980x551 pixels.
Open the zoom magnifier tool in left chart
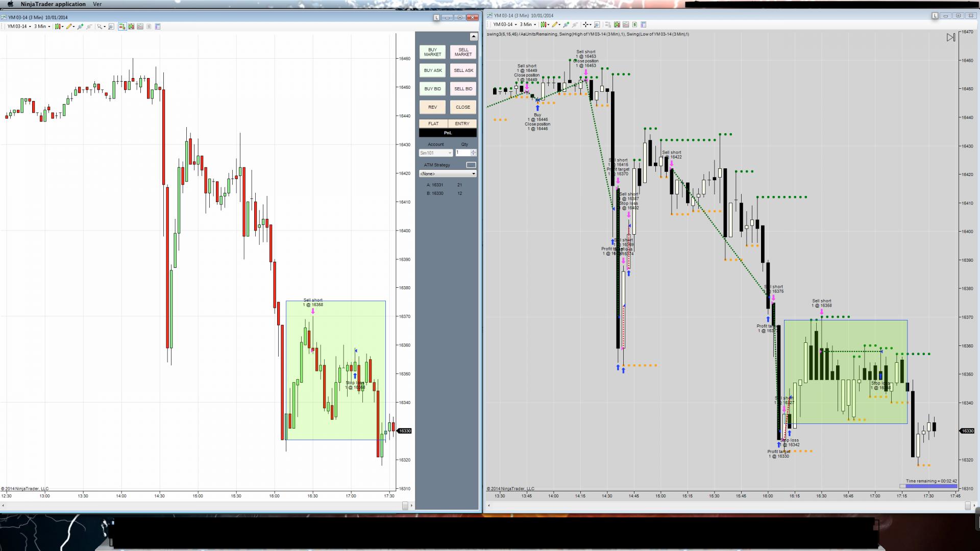[x=111, y=27]
